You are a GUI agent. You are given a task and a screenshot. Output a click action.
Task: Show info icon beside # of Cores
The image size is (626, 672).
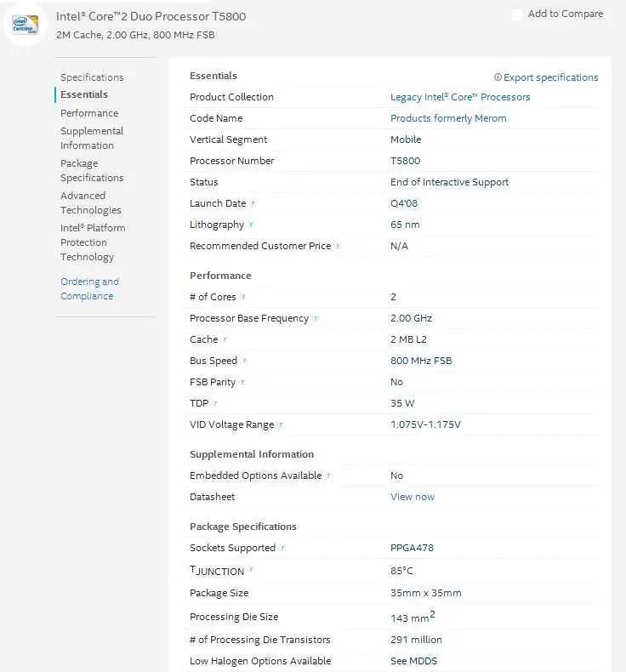click(243, 297)
